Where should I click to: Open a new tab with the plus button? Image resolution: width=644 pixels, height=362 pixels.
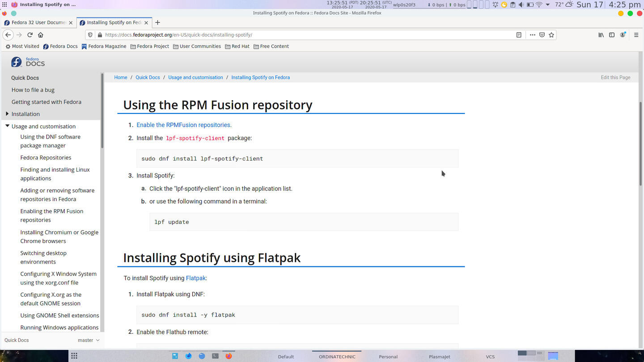point(157,22)
